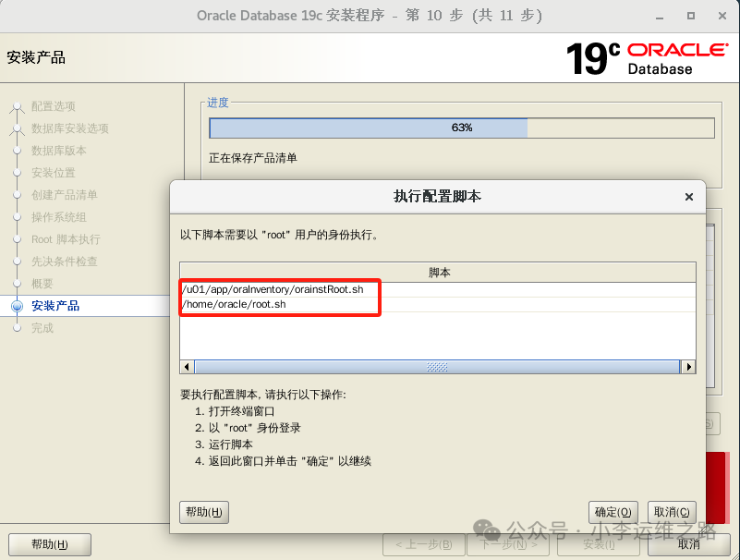Viewport: 740px width, 560px height.
Task: Click 确定(O) in the script dialog
Action: click(x=613, y=512)
